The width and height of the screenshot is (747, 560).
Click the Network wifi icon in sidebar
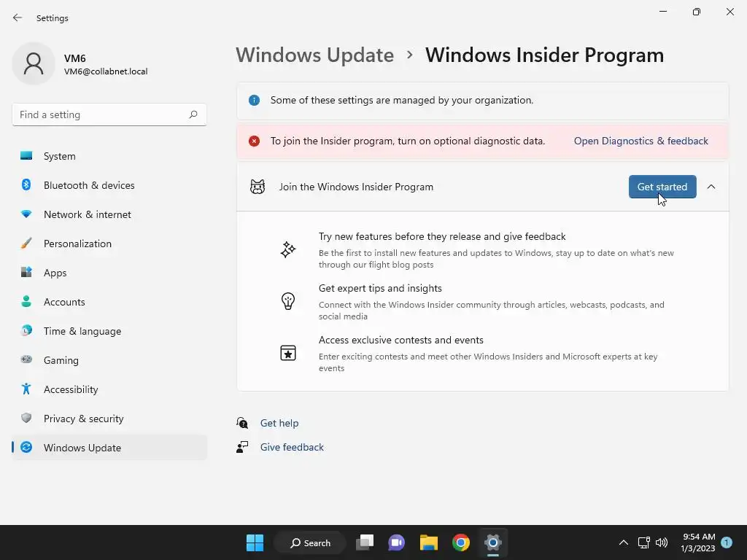click(x=26, y=214)
